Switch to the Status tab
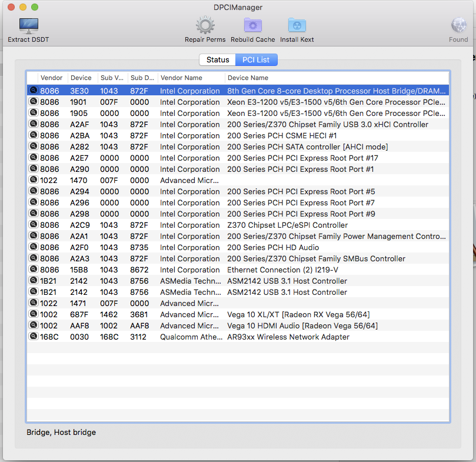476x462 pixels. click(217, 60)
